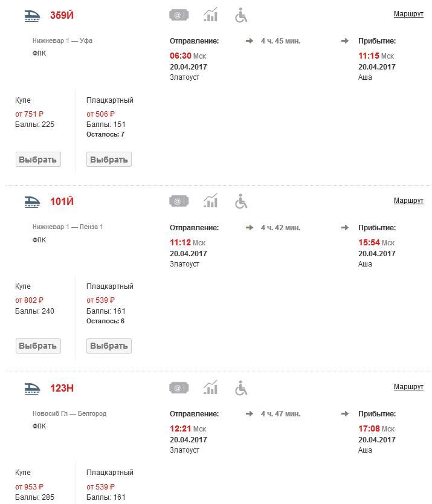Screen dimensions: 432x504
Task: Open the statistics chart icon for train 101Й
Action: click(210, 201)
